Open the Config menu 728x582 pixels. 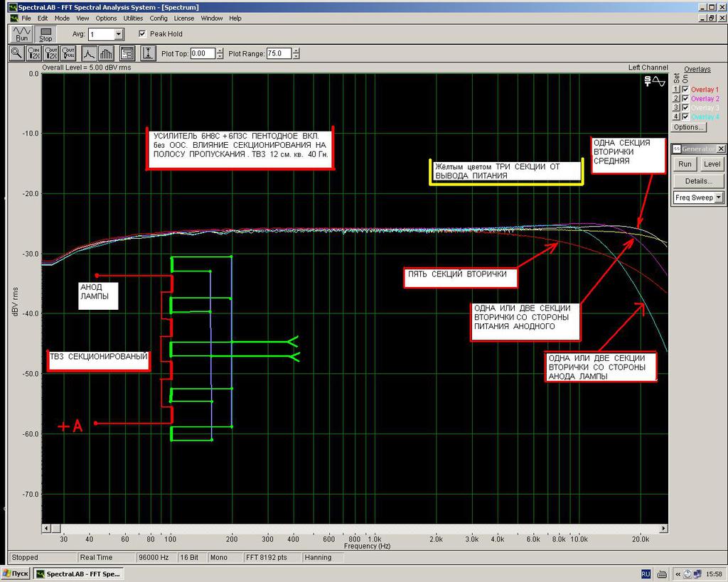159,18
